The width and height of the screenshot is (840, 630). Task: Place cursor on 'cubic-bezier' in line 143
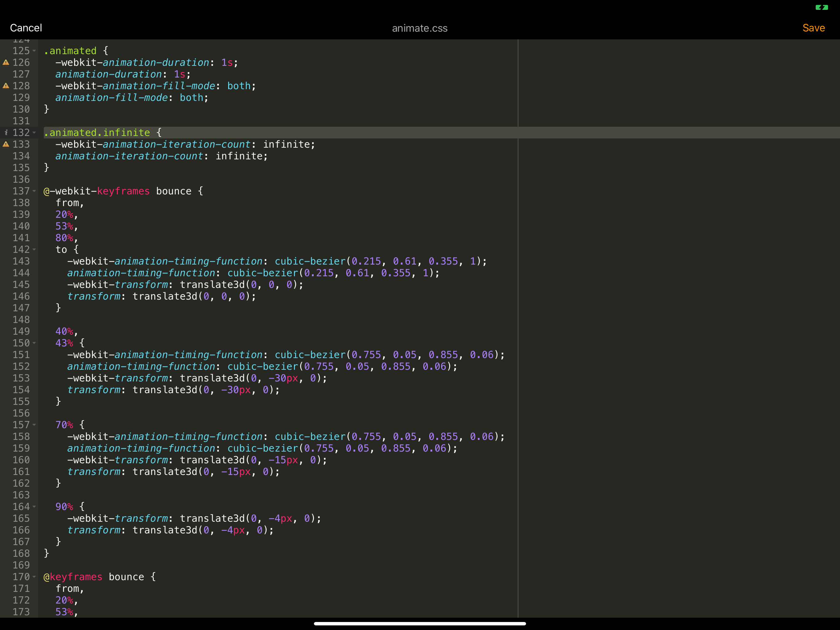(310, 261)
